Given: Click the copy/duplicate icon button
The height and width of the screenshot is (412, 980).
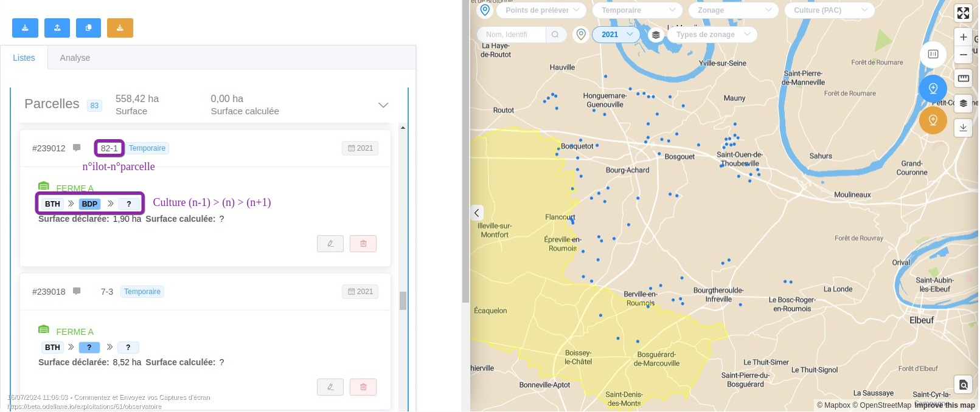Looking at the screenshot, I should [88, 28].
